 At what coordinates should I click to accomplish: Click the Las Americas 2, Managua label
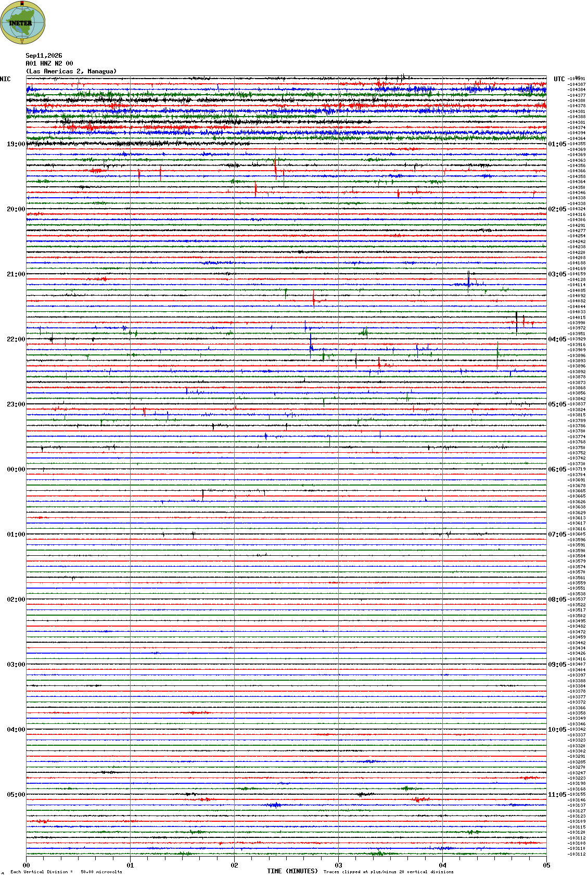71,71
